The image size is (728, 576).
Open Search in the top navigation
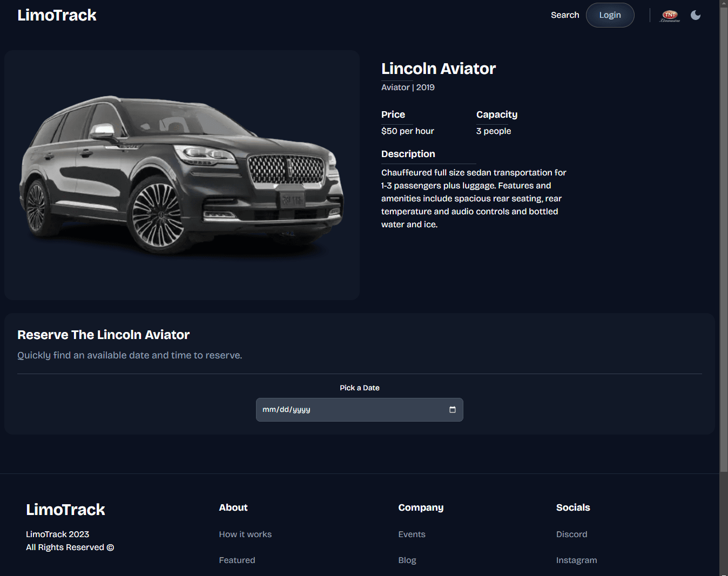565,15
